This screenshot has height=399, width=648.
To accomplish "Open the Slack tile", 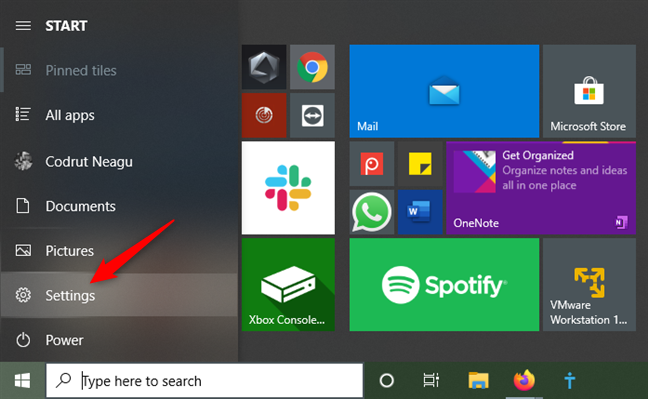I will point(288,188).
